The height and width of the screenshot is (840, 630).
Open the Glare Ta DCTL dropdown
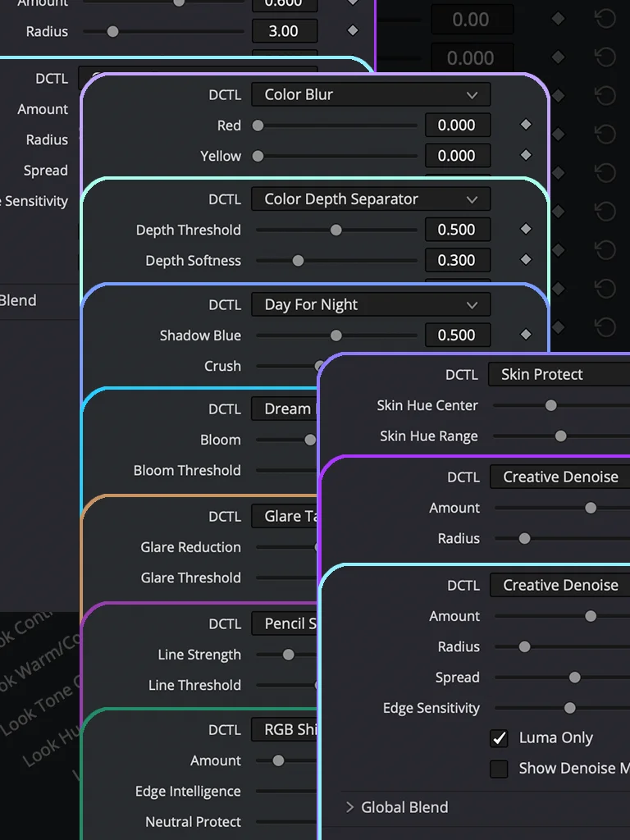(x=285, y=516)
